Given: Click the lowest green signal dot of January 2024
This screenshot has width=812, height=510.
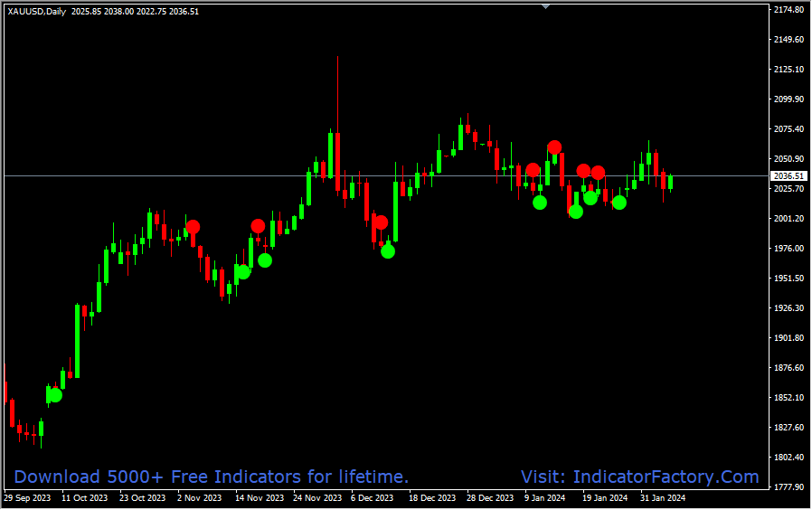Looking at the screenshot, I should (576, 212).
